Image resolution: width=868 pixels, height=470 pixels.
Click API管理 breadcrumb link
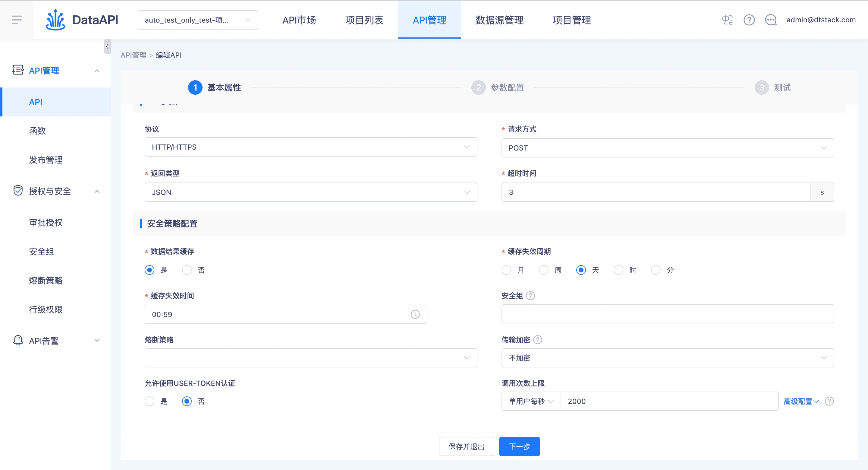point(134,55)
